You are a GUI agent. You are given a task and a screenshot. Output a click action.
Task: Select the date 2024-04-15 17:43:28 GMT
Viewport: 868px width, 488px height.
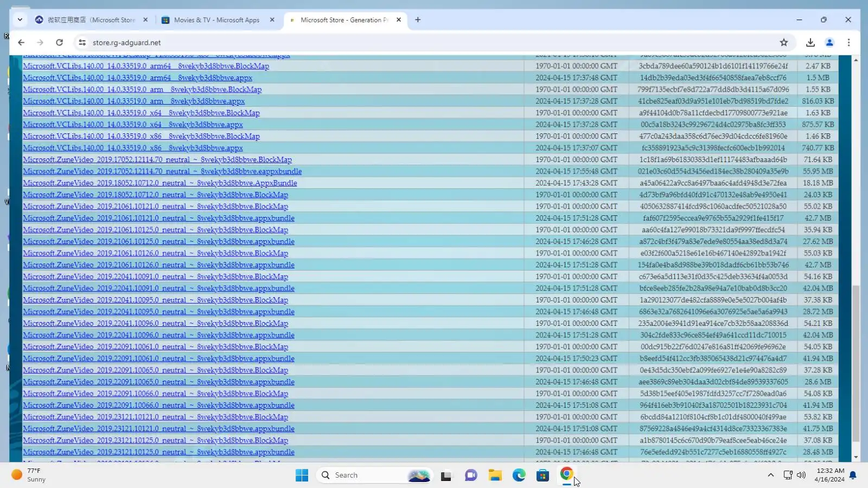coord(576,183)
